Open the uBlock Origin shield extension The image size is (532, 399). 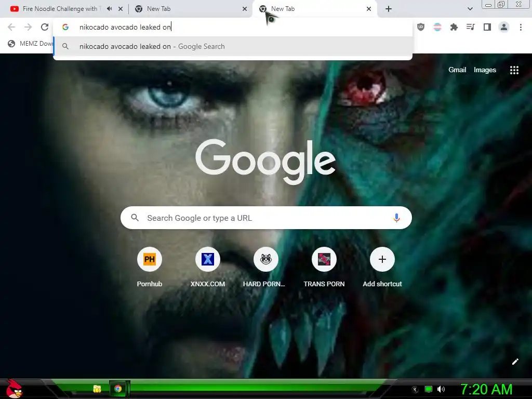coord(421,27)
